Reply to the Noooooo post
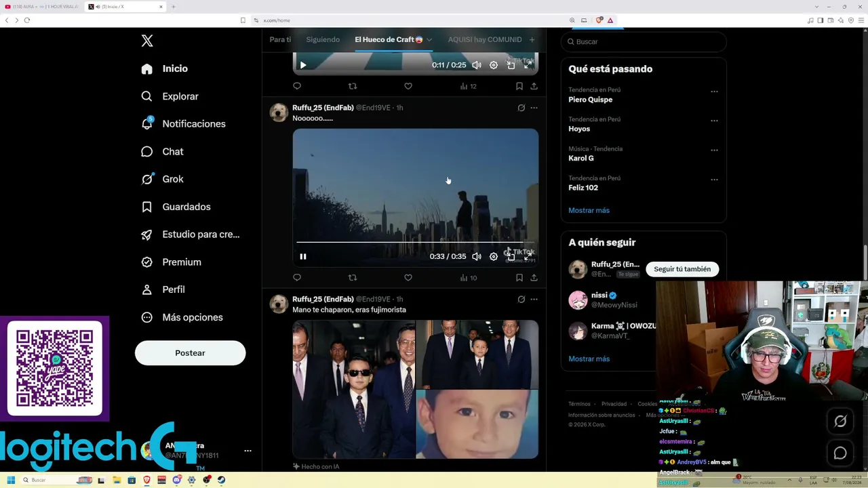 [x=297, y=277]
